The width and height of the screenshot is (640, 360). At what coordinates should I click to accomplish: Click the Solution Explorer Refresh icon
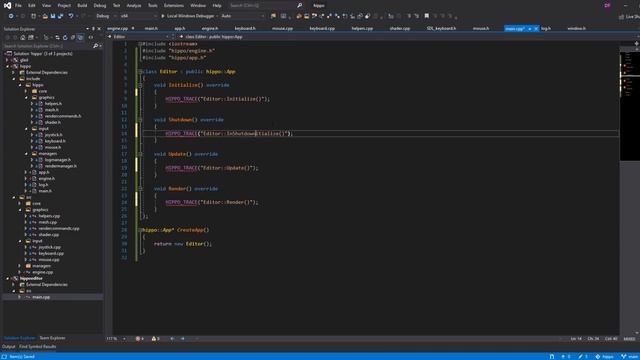[65, 38]
